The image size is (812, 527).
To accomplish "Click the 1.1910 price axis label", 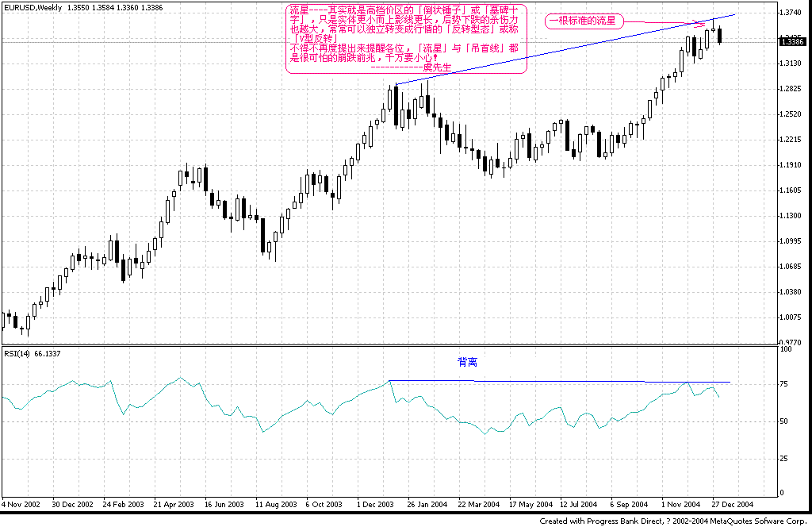I will (x=792, y=165).
